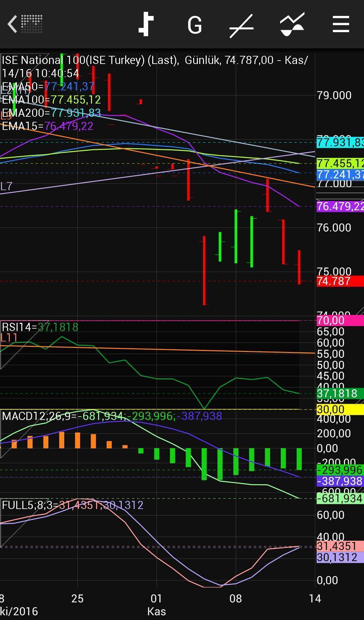
Task: Select the L7 trend line label
Action: coord(6,186)
